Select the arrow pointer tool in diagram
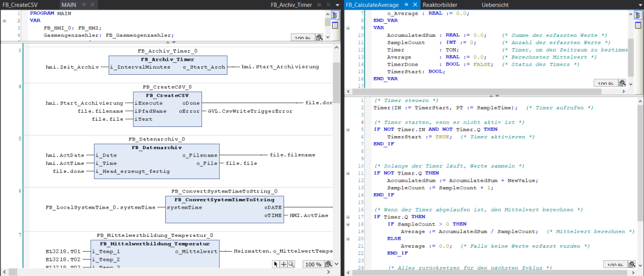The width and height of the screenshot is (644, 276). 276,264
